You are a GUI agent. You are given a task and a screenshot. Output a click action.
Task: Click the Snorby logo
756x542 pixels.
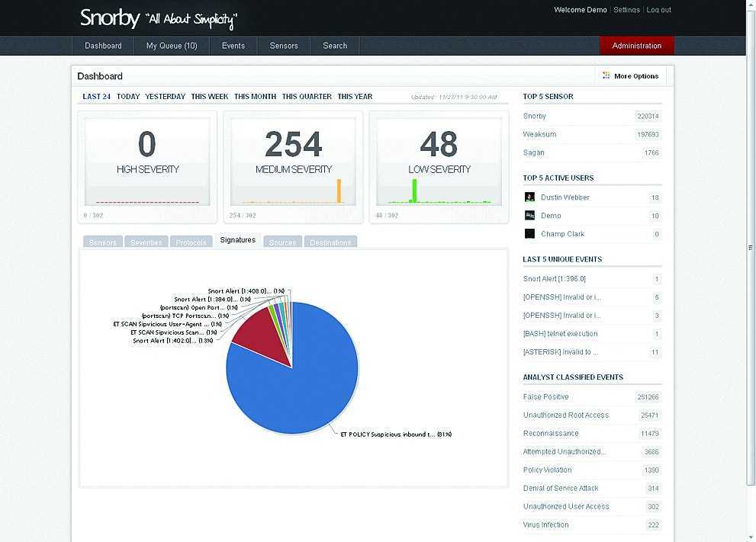[x=110, y=18]
